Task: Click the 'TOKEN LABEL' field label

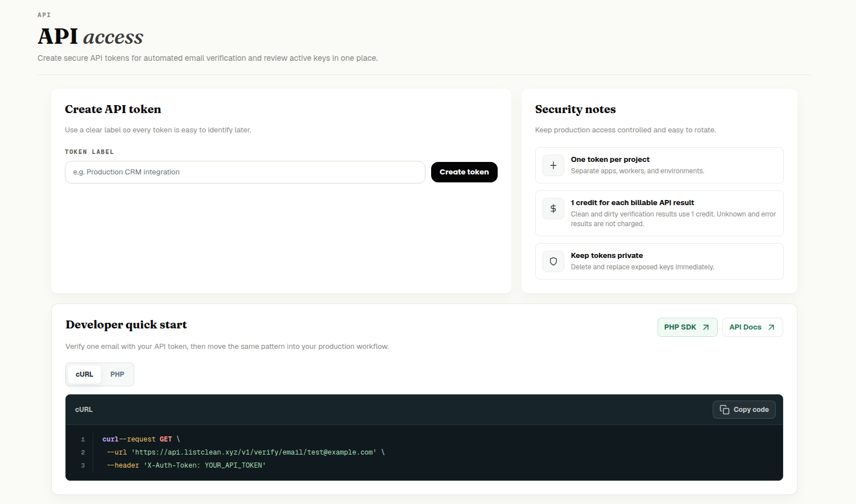Action: point(89,152)
